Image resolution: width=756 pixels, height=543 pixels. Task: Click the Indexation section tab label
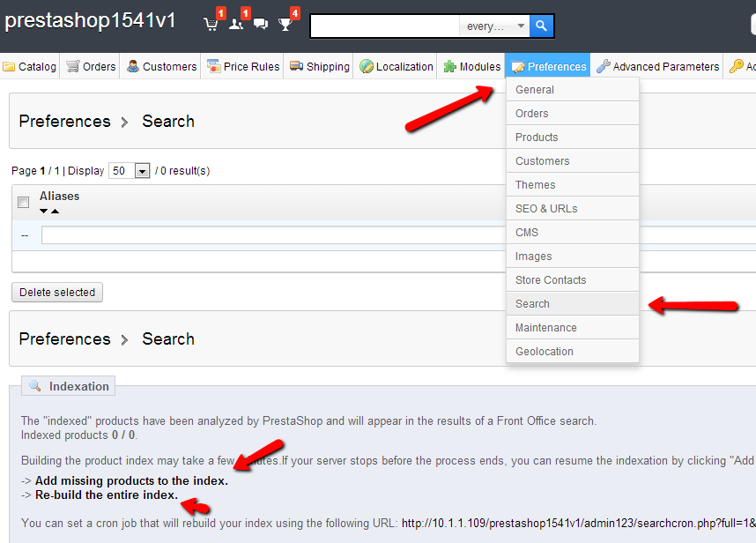pyautogui.click(x=68, y=386)
